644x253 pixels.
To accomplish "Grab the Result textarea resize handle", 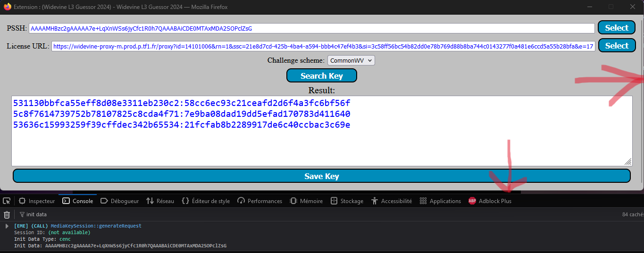I will pyautogui.click(x=628, y=162).
